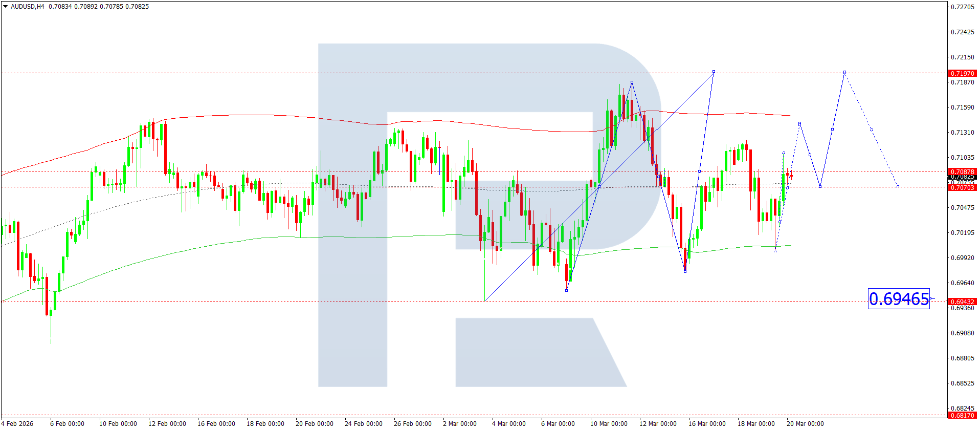
Task: Click the AUDUSD,H4 symbol title
Action: click(28, 7)
